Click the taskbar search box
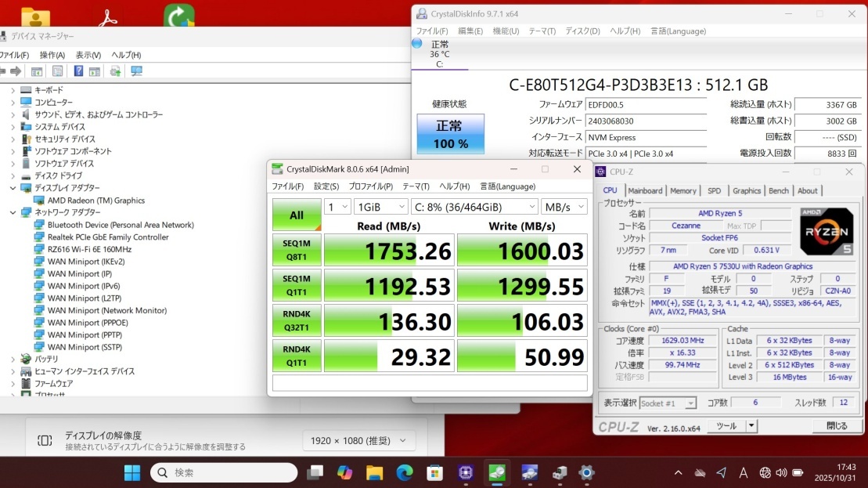Screen dimensions: 868x488 pyautogui.click(x=224, y=472)
